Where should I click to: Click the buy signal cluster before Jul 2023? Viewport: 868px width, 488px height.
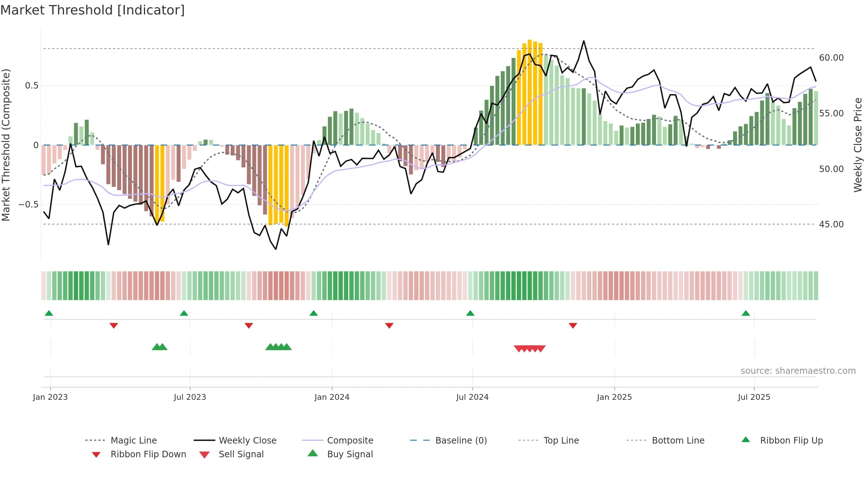click(159, 347)
